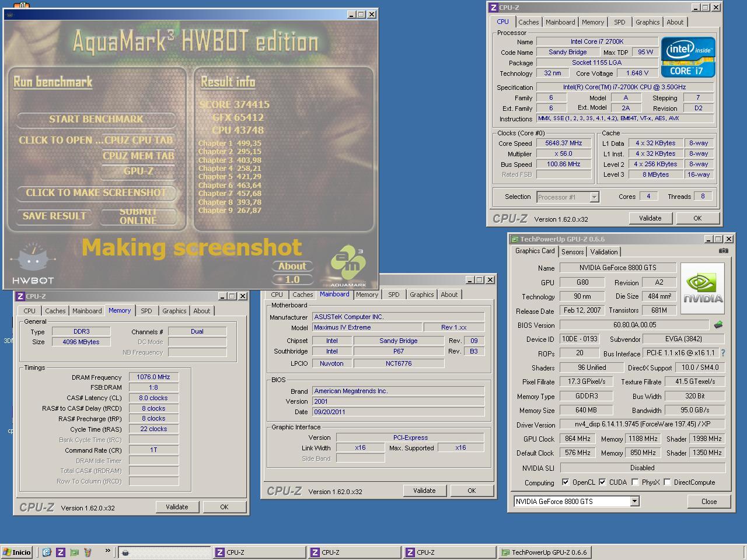Open the NVIDIA GeForce 8800 GTS GPU dropdown
This screenshot has width=747, height=560.
634,502
